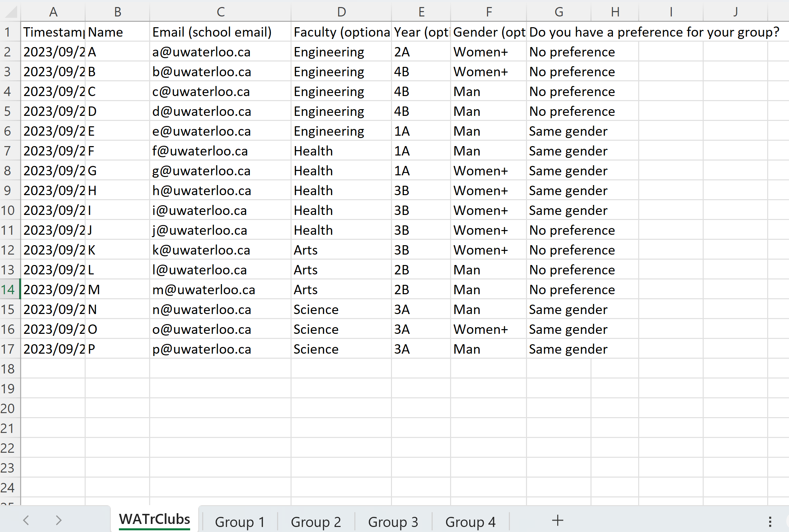789x532 pixels.
Task: Select the WATrClubs sheet tab
Action: point(154,520)
